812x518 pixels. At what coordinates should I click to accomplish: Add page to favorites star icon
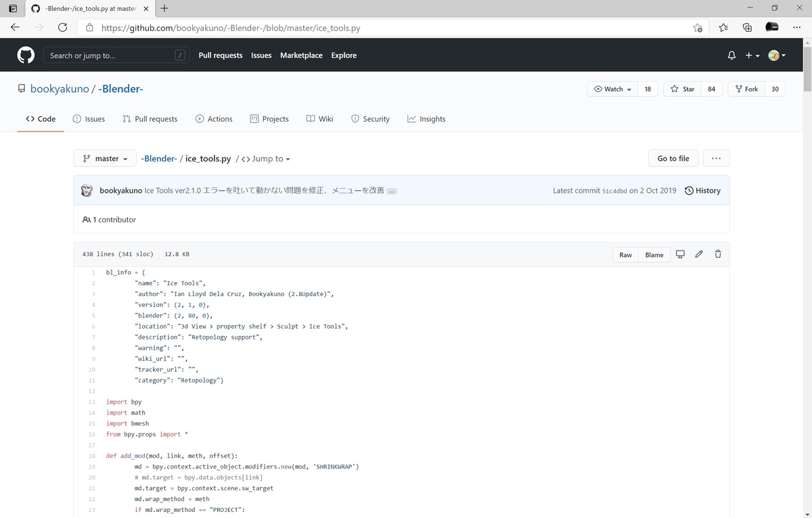pyautogui.click(x=698, y=28)
